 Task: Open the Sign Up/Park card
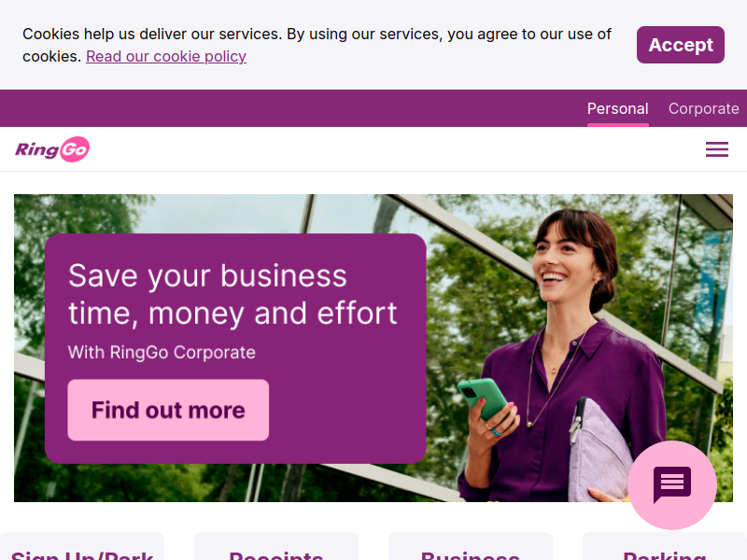coord(82,547)
